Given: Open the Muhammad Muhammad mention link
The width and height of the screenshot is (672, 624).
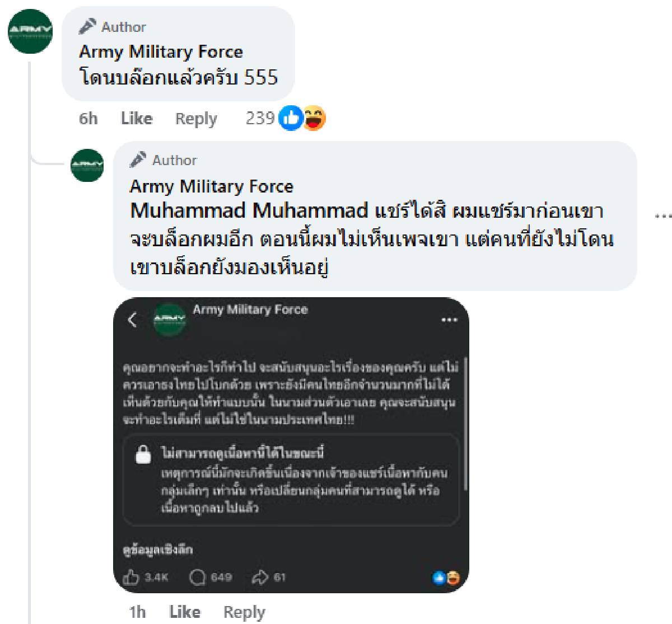Looking at the screenshot, I should click(x=249, y=211).
